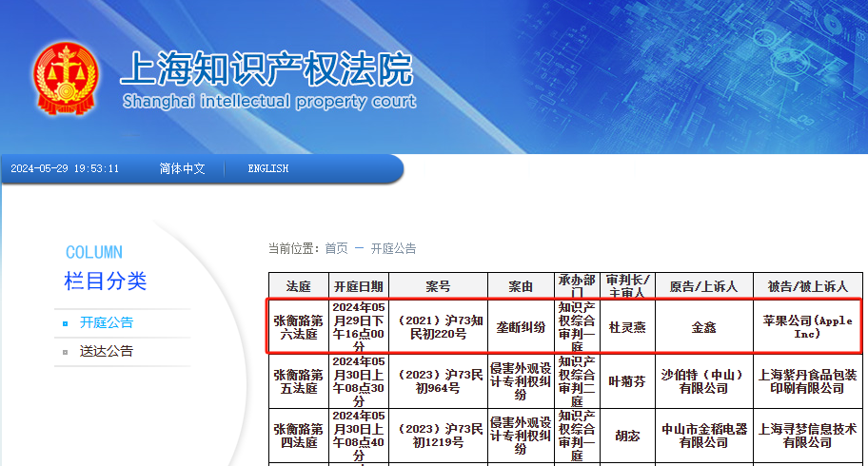The height and width of the screenshot is (466, 868).
Task: Switch the site to ENGLISH
Action: (267, 168)
